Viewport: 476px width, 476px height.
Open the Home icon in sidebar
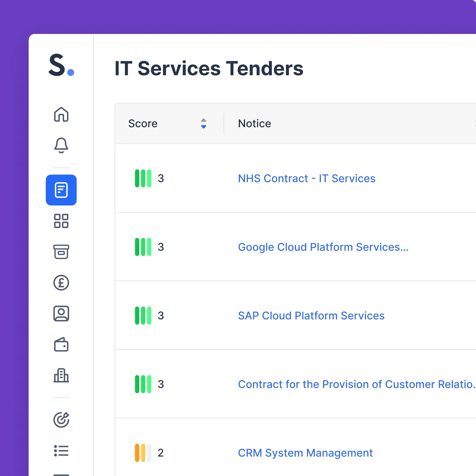coord(61,114)
